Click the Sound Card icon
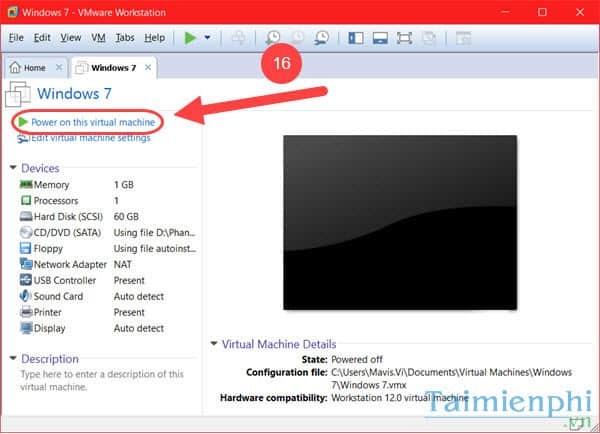This screenshot has width=600, height=434. pyautogui.click(x=26, y=296)
